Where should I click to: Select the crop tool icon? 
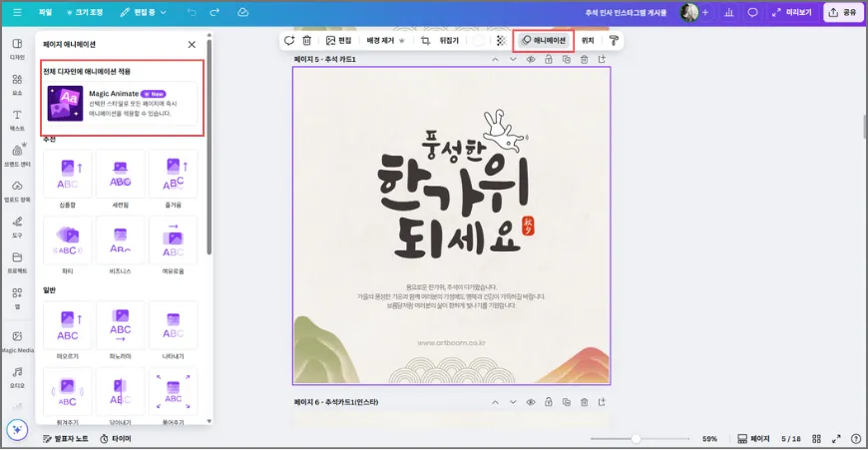[425, 40]
